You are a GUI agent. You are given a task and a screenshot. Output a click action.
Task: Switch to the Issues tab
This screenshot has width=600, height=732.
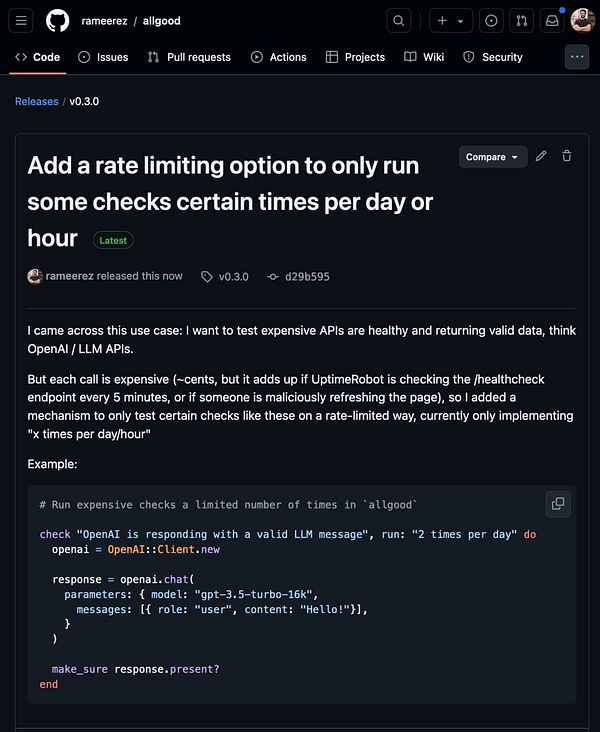coord(103,57)
